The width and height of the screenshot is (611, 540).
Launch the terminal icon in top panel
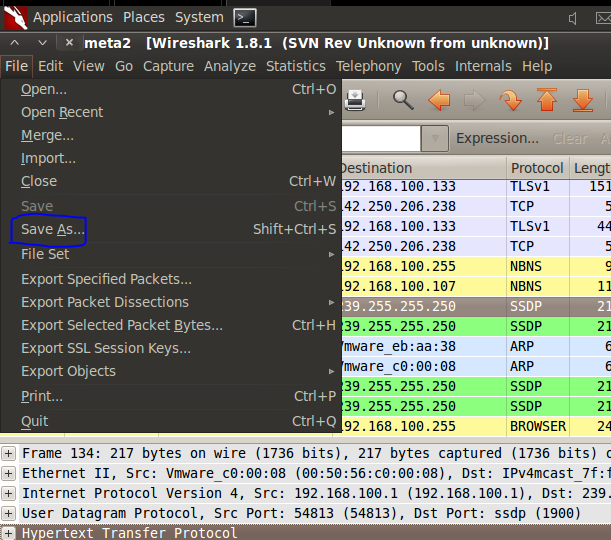(245, 18)
